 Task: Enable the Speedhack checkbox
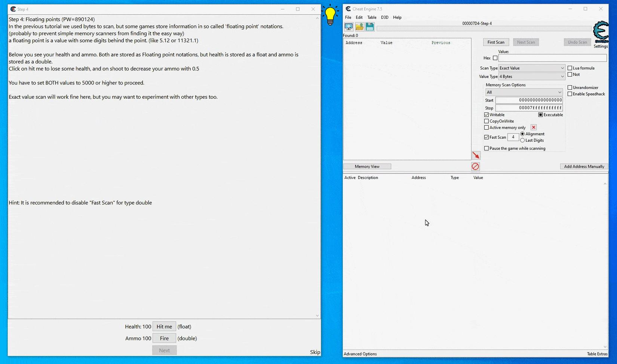tap(570, 94)
